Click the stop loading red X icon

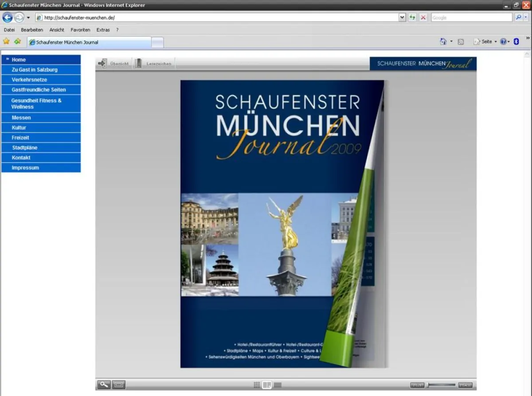422,17
